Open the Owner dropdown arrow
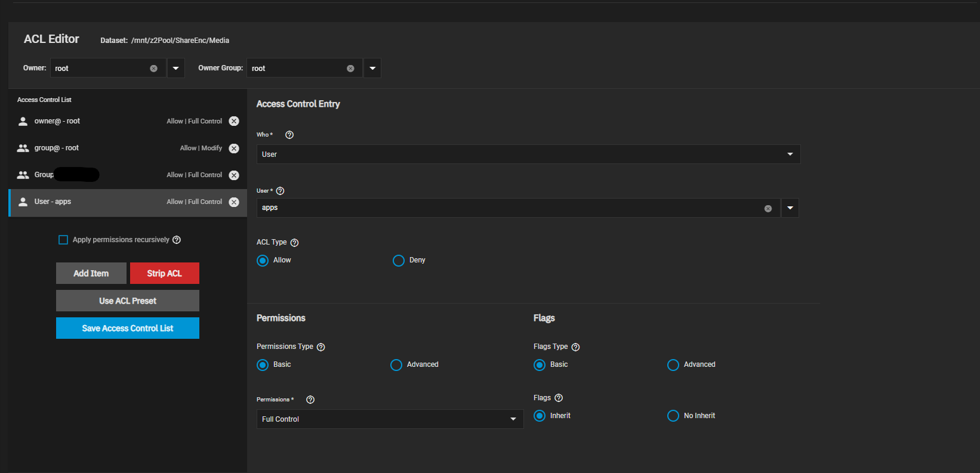980x473 pixels. tap(175, 68)
